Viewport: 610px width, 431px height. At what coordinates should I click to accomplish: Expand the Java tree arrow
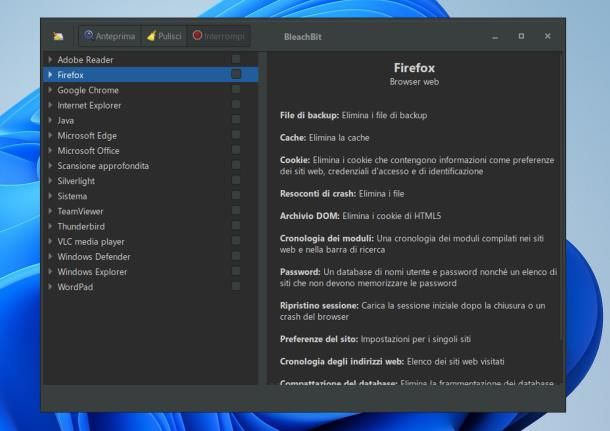[x=50, y=120]
